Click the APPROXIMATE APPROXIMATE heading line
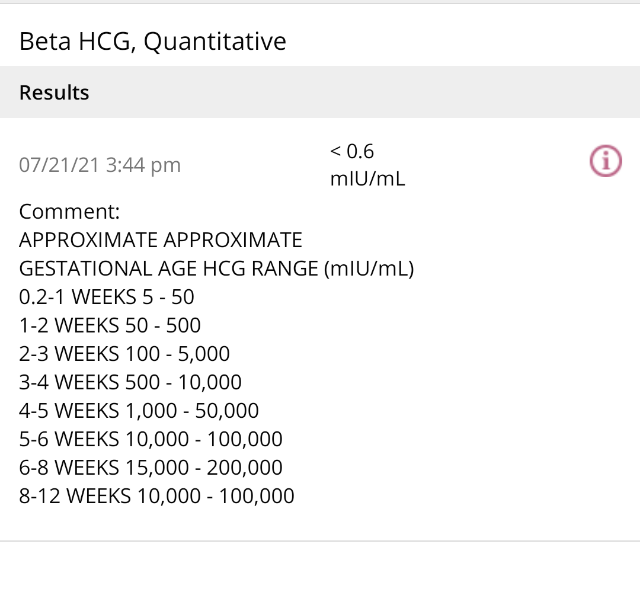Screen dimensions: 640x591 [x=160, y=241]
